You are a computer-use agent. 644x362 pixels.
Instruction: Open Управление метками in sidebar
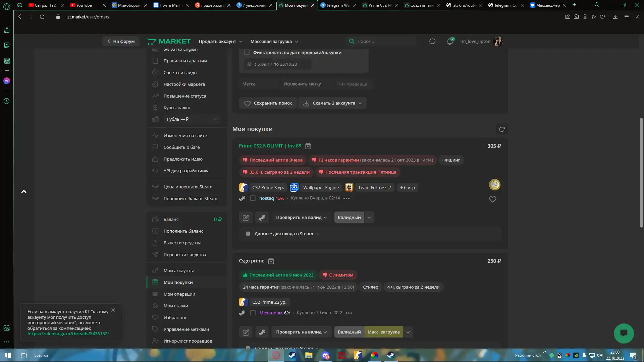coord(186,329)
